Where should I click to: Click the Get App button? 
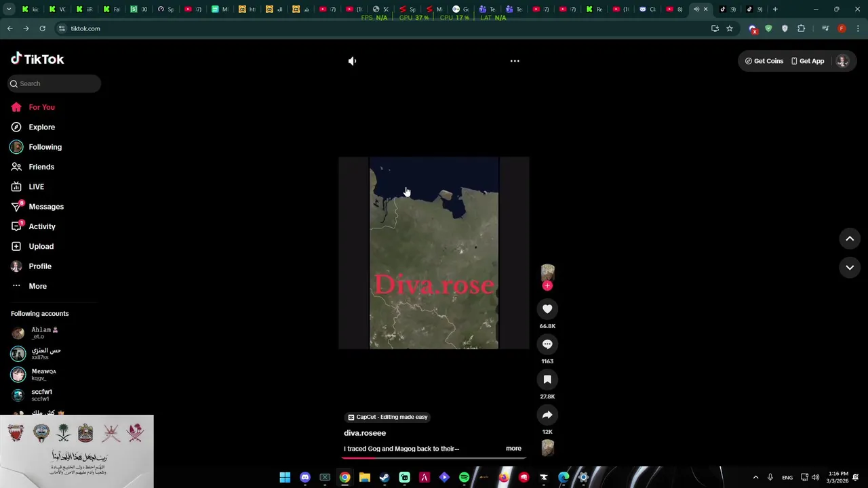click(808, 61)
